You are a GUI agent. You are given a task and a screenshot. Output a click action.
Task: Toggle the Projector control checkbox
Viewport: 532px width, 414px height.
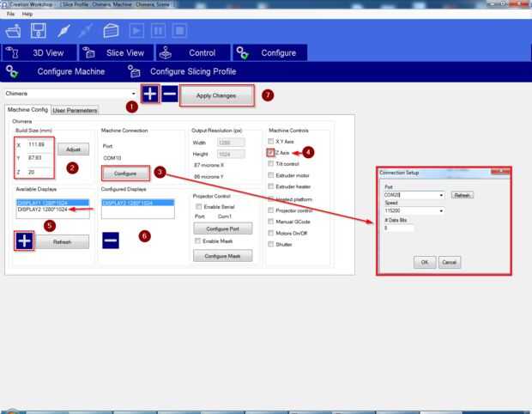coord(271,210)
